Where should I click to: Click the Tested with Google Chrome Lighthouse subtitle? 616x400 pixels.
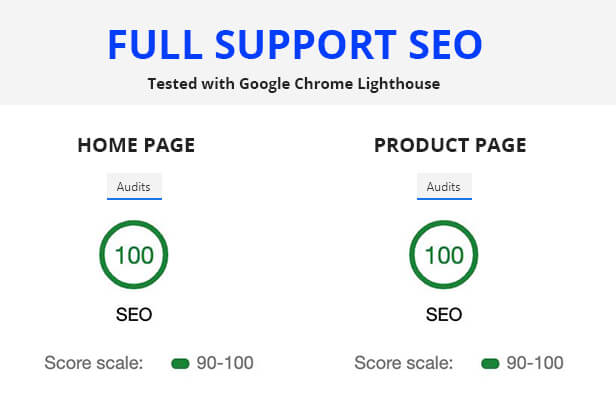click(x=293, y=84)
